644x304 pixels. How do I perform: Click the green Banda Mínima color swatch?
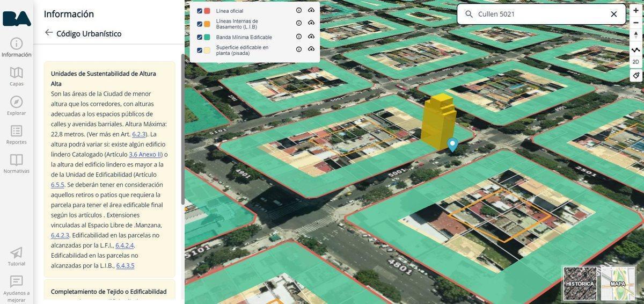pos(207,37)
